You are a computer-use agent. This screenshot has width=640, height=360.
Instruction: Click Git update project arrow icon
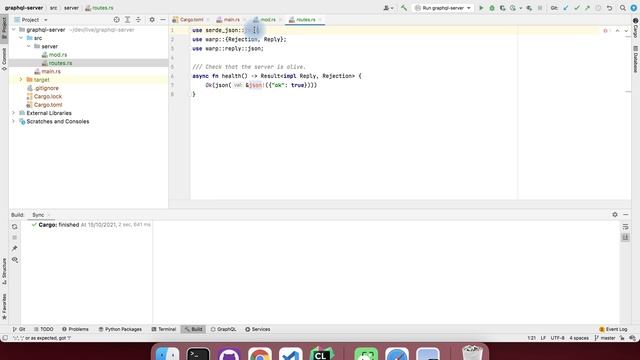[566, 8]
